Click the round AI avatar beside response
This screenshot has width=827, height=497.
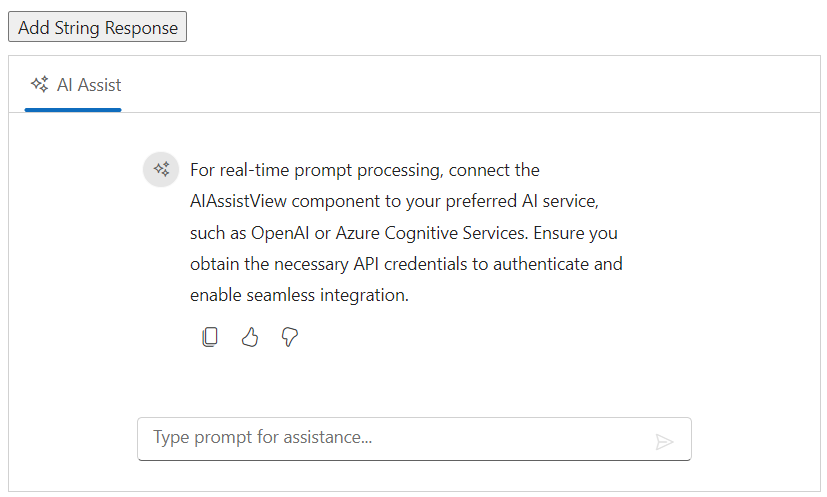pyautogui.click(x=161, y=170)
